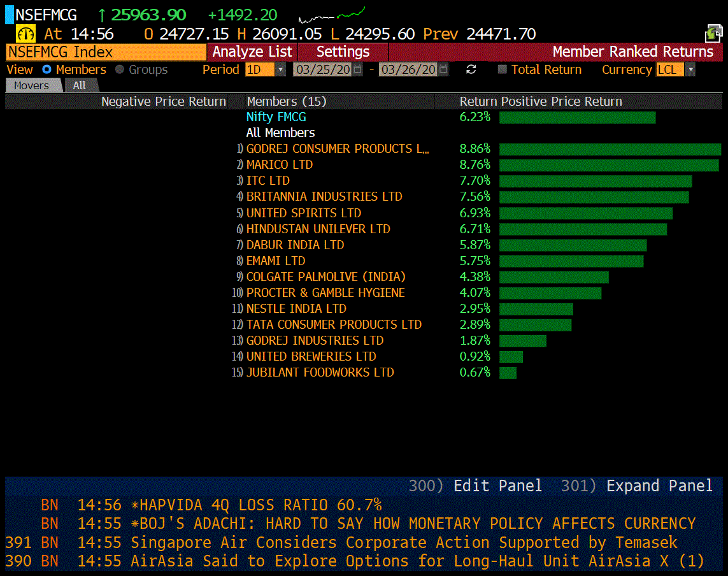This screenshot has width=728, height=576.
Task: Open the start date calendar picker icon
Action: click(x=357, y=69)
